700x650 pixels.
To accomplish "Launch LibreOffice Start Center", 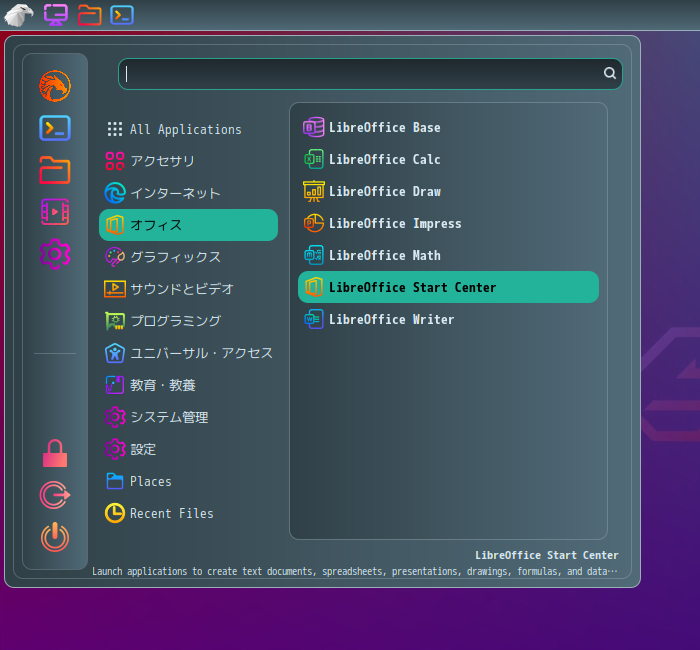I will click(448, 287).
